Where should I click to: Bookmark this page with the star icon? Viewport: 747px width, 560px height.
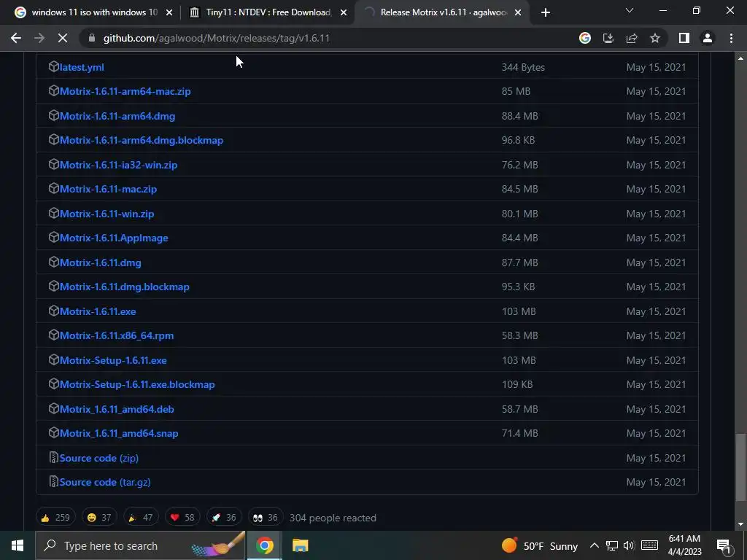coord(655,38)
